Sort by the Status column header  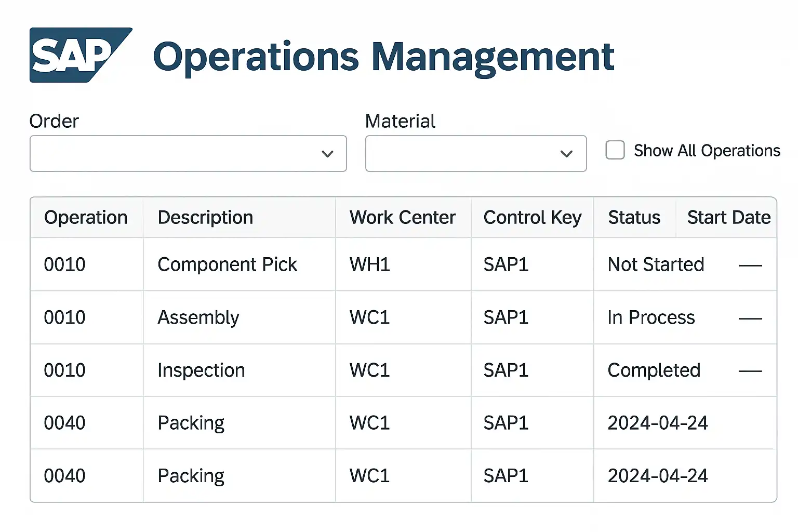tap(634, 218)
